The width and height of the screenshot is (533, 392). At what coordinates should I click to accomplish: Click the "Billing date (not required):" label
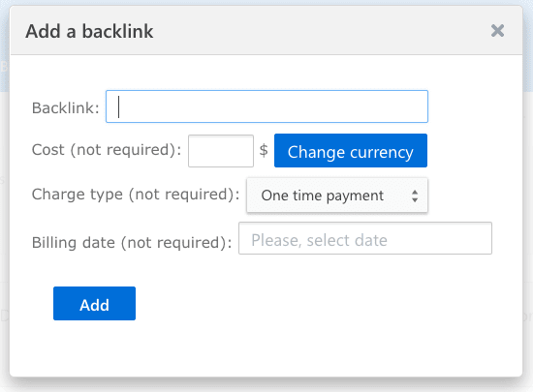coord(132,243)
